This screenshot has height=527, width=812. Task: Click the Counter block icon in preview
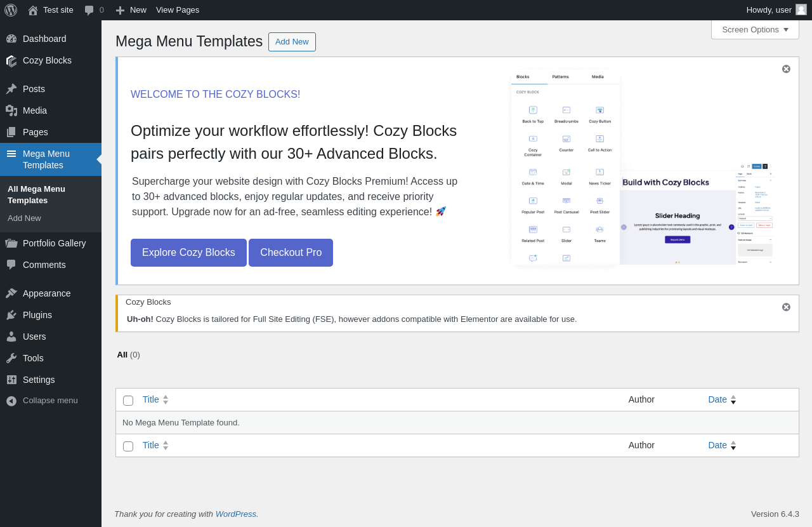pos(566,139)
